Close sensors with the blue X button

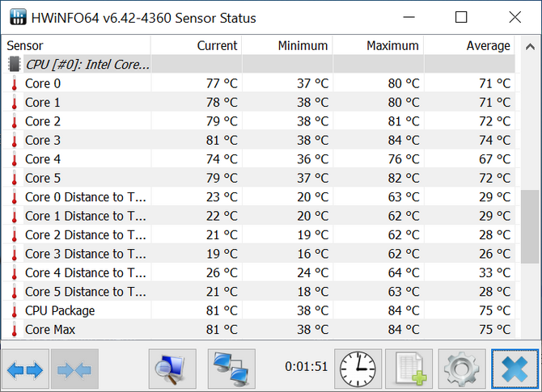(x=514, y=369)
